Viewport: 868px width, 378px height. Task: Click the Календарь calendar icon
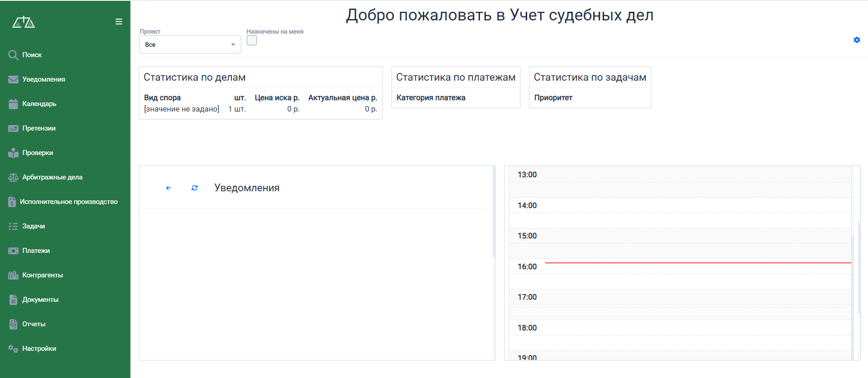[13, 104]
